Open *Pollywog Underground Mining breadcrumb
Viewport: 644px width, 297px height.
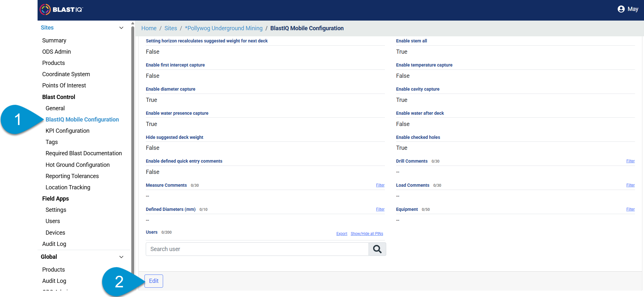224,28
